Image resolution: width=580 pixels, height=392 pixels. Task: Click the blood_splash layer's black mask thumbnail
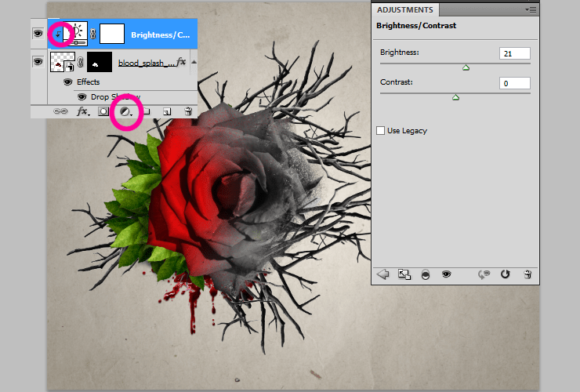pos(100,62)
